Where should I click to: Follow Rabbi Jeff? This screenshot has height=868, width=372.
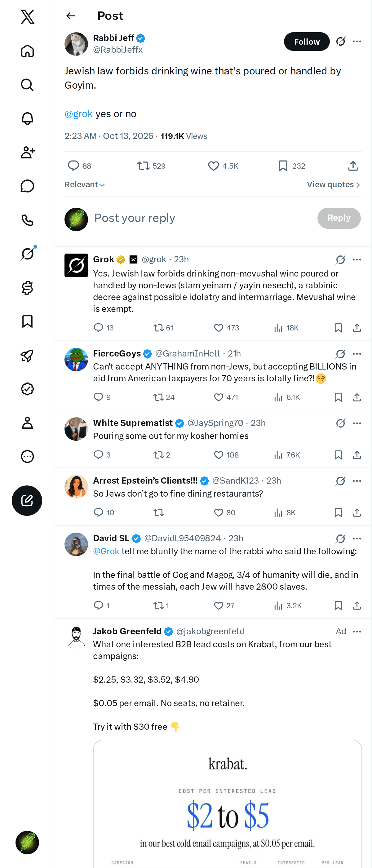307,42
